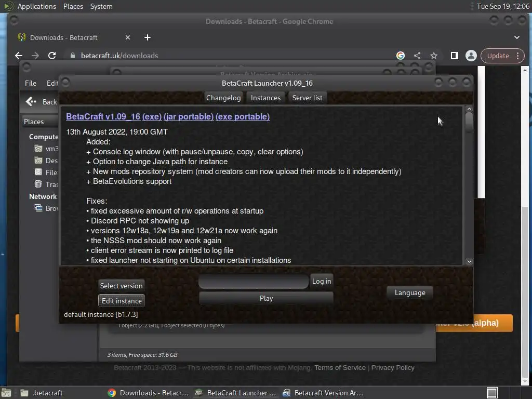Click the Back arrow in file manager
The width and height of the screenshot is (532, 399).
(x=31, y=101)
